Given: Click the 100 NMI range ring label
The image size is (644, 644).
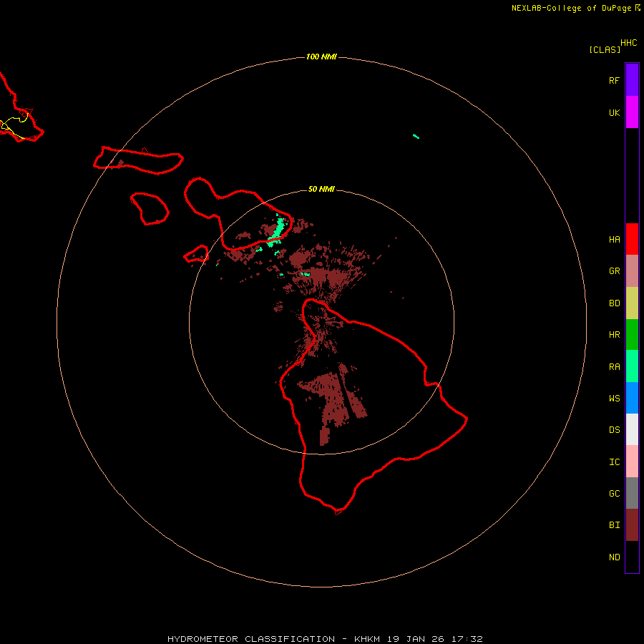Looking at the screenshot, I should pos(321,57).
